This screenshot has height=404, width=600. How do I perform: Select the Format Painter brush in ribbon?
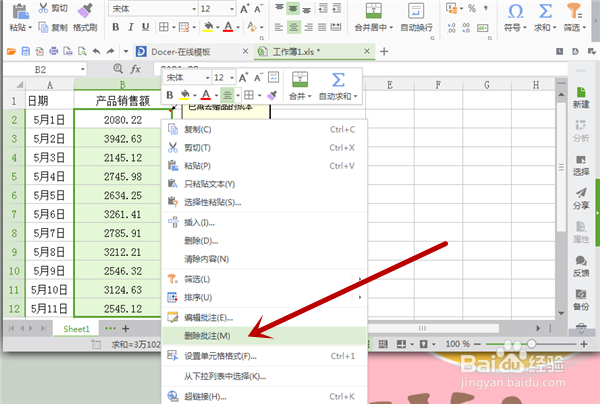85,11
